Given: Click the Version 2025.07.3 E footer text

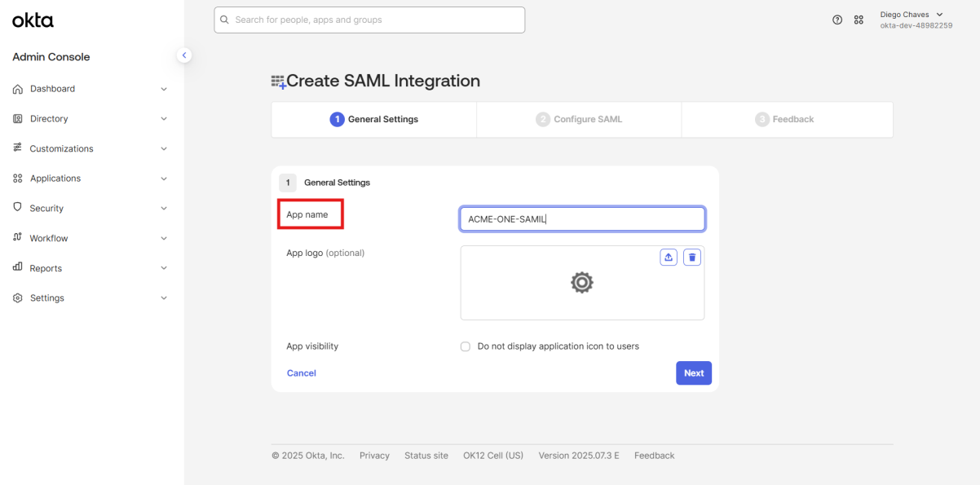Looking at the screenshot, I should tap(579, 456).
